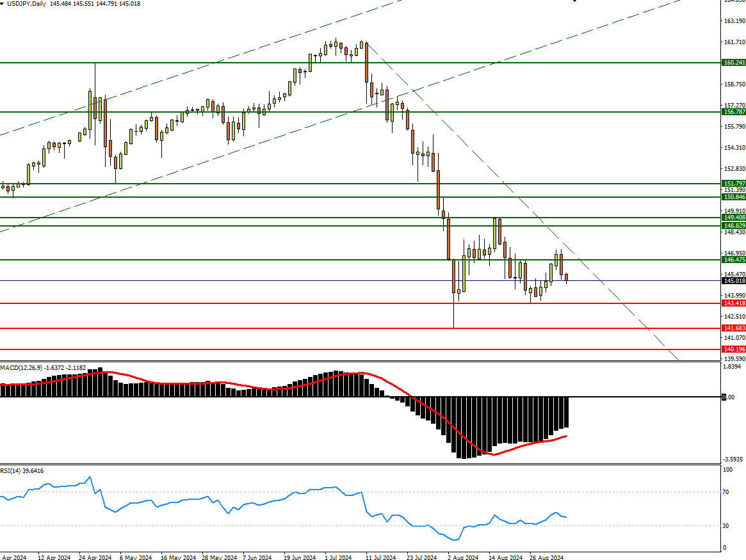Viewport: 746px width, 560px height.
Task: Select the 146.475 level price label
Action: (734, 260)
